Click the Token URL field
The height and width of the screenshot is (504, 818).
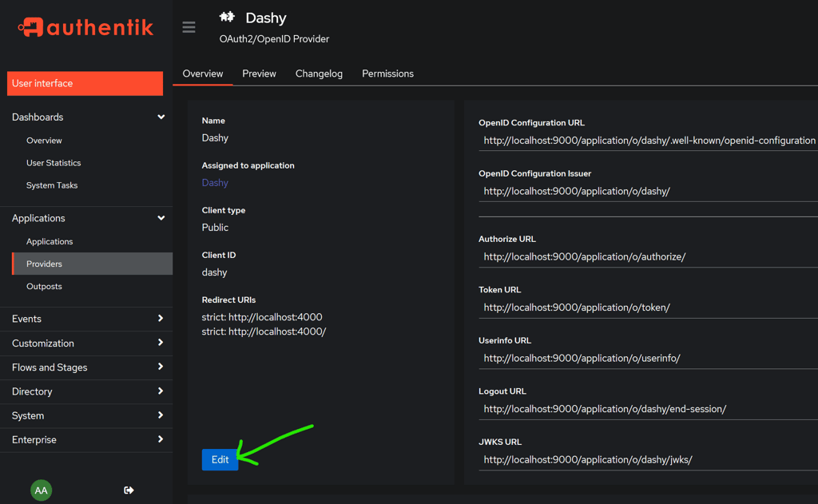coord(648,308)
